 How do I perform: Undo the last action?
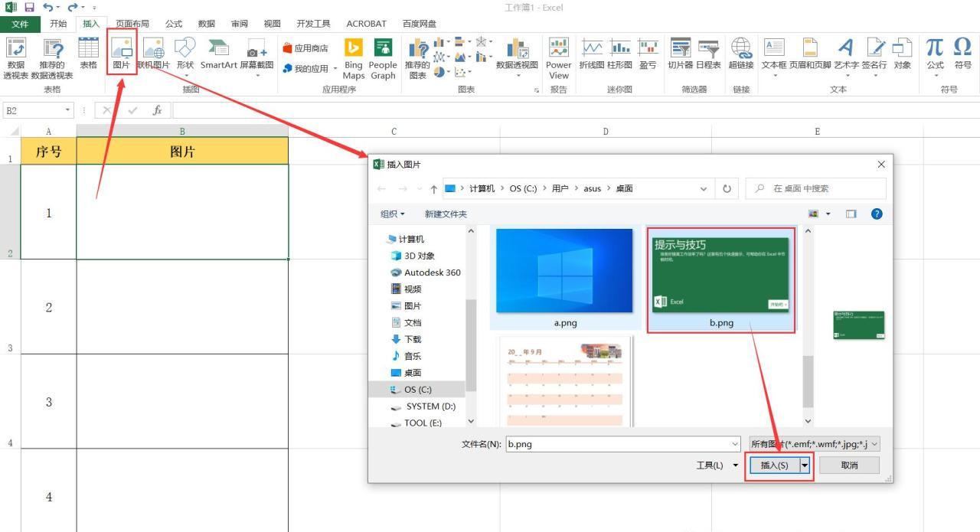48,7
